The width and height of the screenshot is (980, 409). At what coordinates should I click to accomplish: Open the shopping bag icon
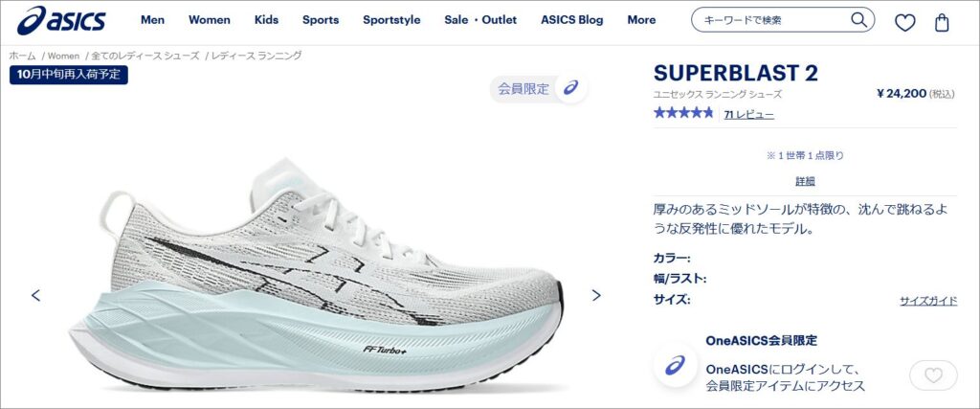(x=942, y=23)
